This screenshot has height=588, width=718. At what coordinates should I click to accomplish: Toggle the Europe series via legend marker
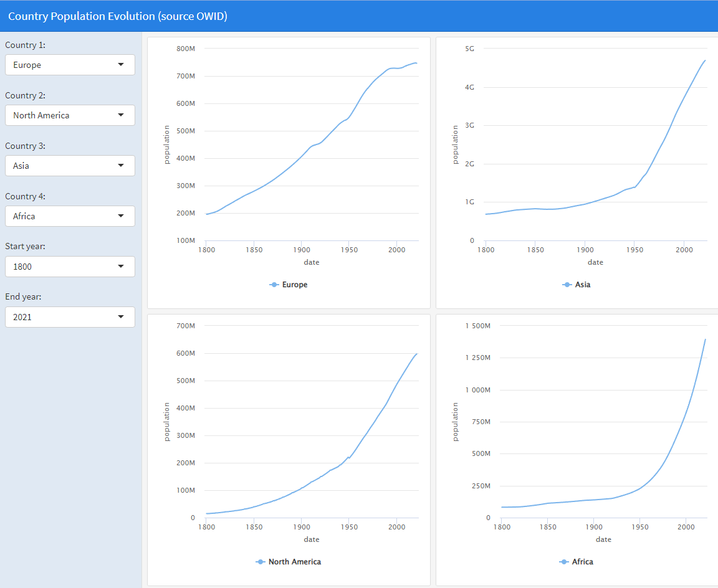[x=274, y=285]
